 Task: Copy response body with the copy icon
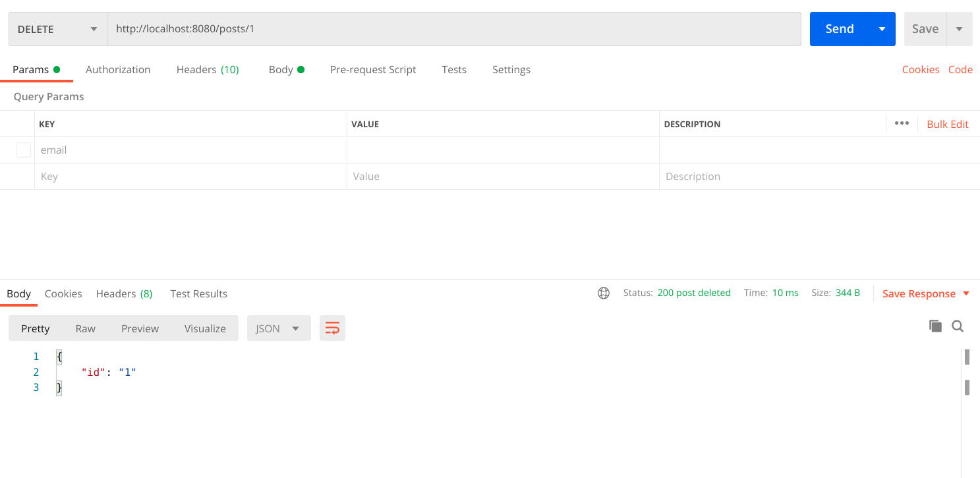click(935, 326)
